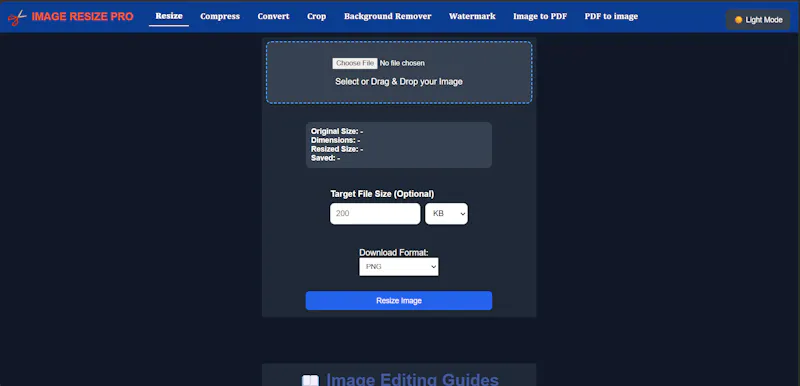Open the IMAGE RESIZE PRO home link

(x=82, y=17)
